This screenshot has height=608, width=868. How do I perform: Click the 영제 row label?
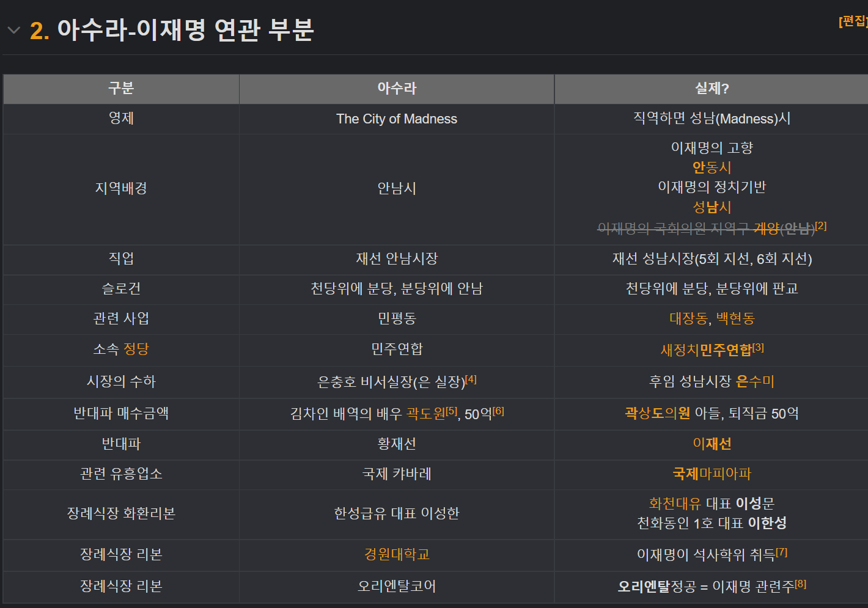coord(121,118)
